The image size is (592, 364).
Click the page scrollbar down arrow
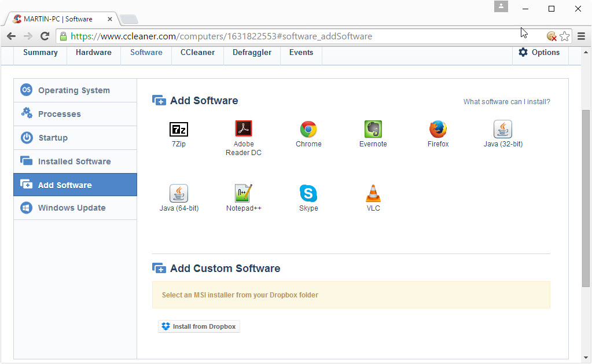[586, 358]
